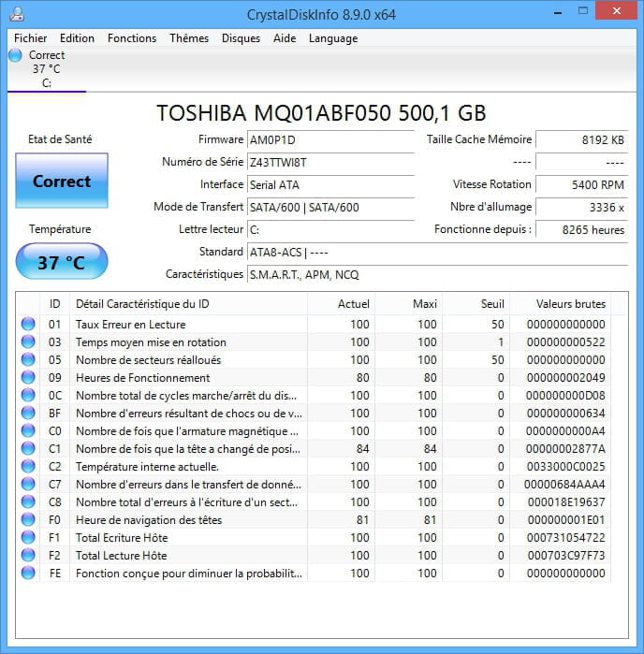Minimize the CrystalDiskInfo window

point(558,11)
